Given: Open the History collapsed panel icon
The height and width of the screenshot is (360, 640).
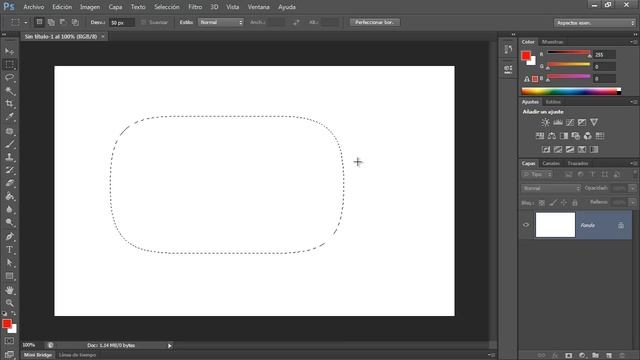Looking at the screenshot, I should point(508,49).
